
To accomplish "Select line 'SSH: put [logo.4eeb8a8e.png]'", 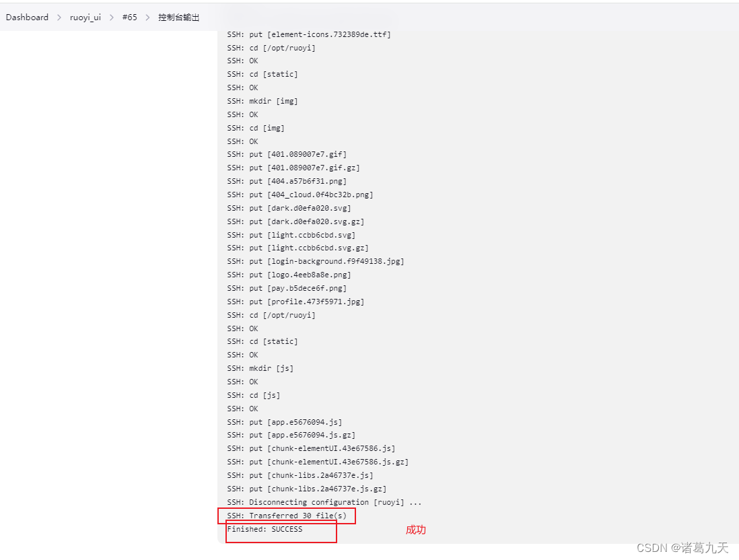I will [x=289, y=275].
